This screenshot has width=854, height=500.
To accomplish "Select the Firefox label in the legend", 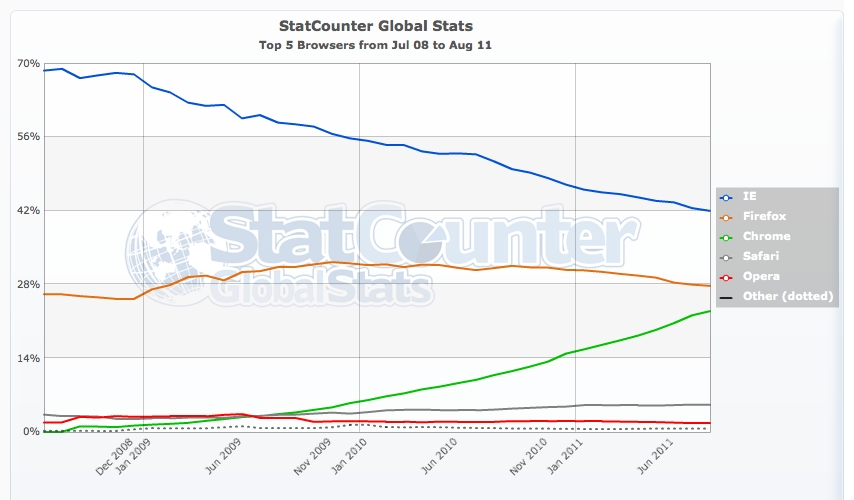I will pyautogui.click(x=759, y=216).
